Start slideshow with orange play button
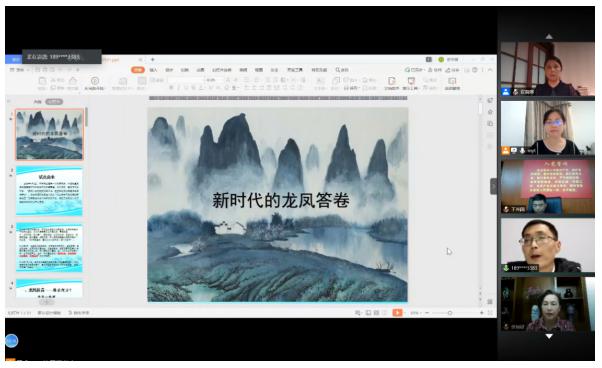Viewport: 602px width, 368px height. pos(397,313)
